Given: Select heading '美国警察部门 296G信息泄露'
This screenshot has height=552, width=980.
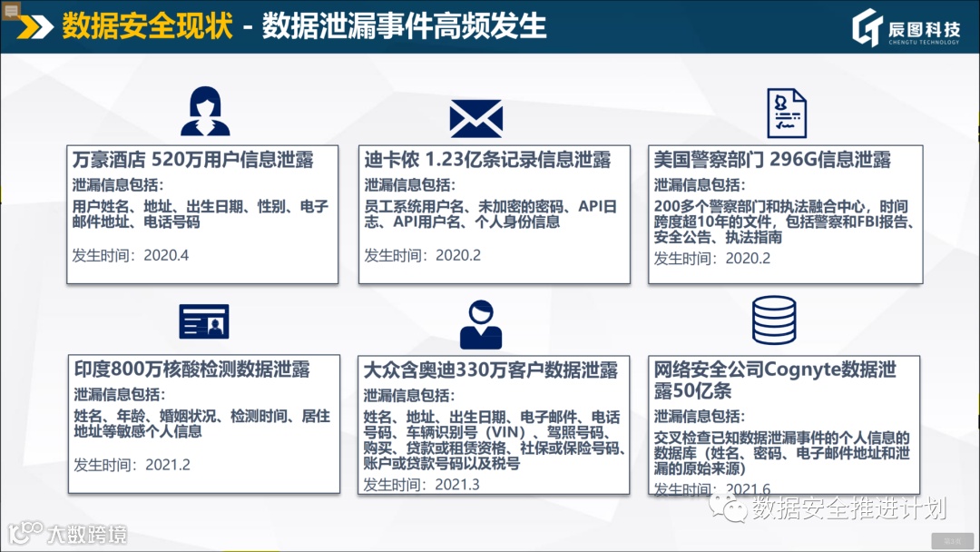Looking at the screenshot, I should [x=772, y=160].
